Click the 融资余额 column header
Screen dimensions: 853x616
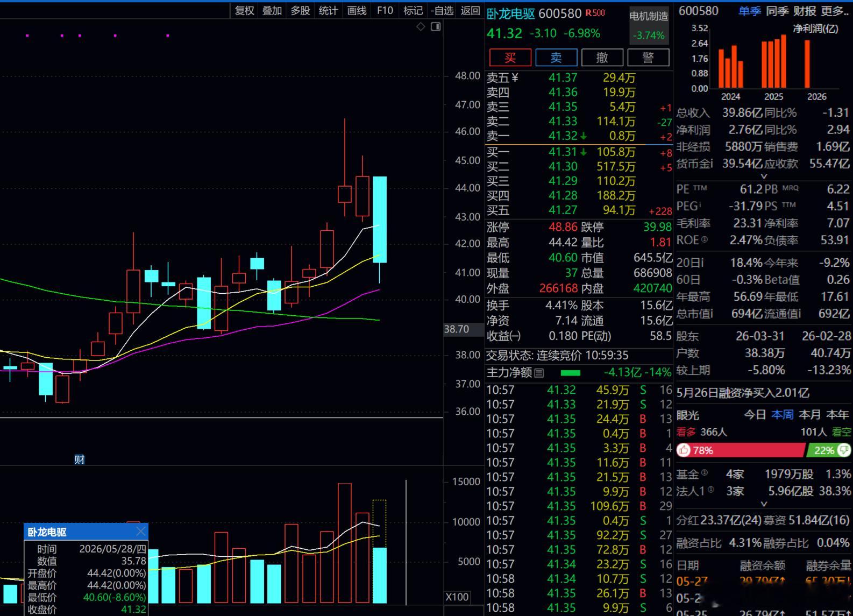[763, 565]
